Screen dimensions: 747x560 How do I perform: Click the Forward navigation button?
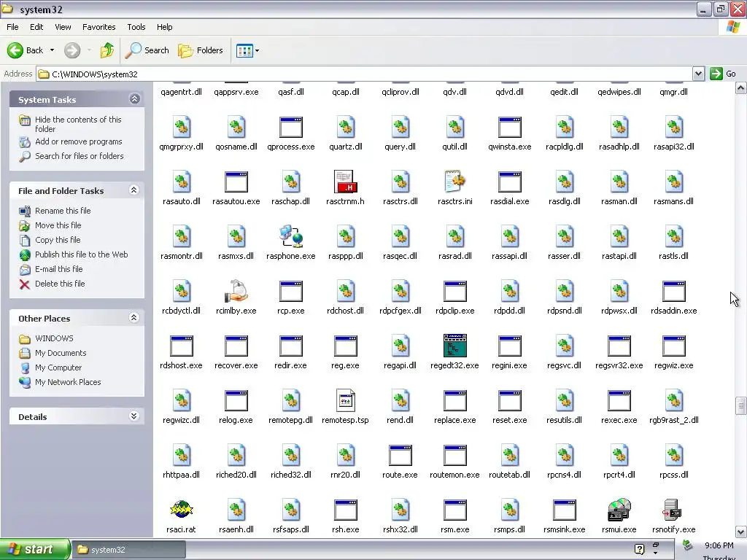(x=72, y=50)
